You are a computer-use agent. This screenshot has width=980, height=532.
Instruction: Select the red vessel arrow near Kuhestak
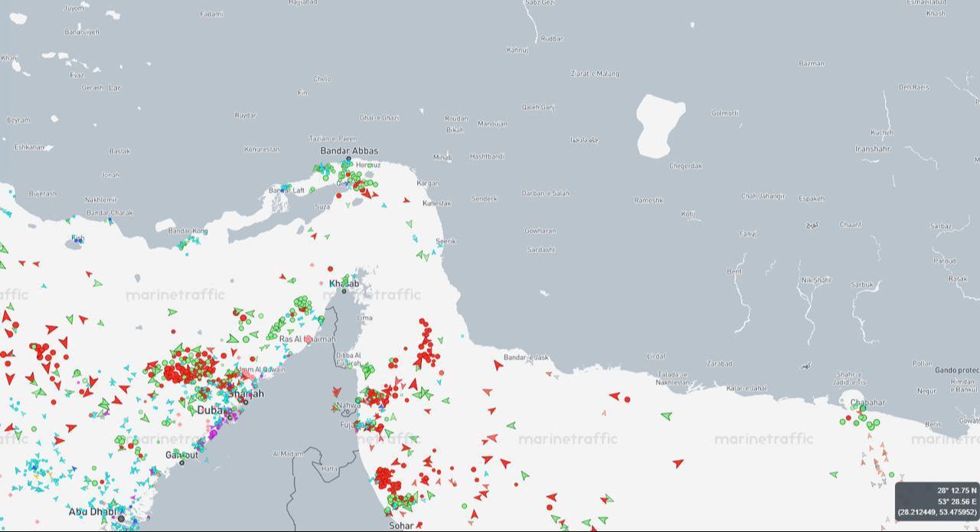[405, 200]
